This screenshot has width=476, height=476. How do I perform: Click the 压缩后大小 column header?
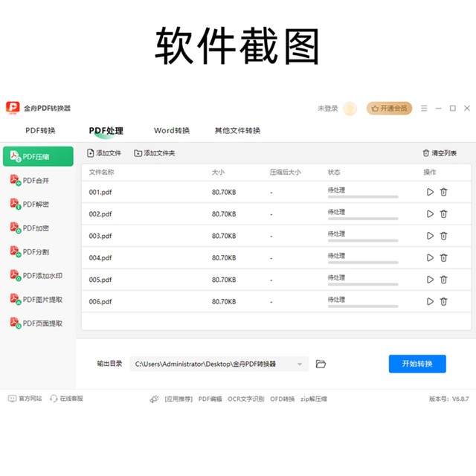285,172
